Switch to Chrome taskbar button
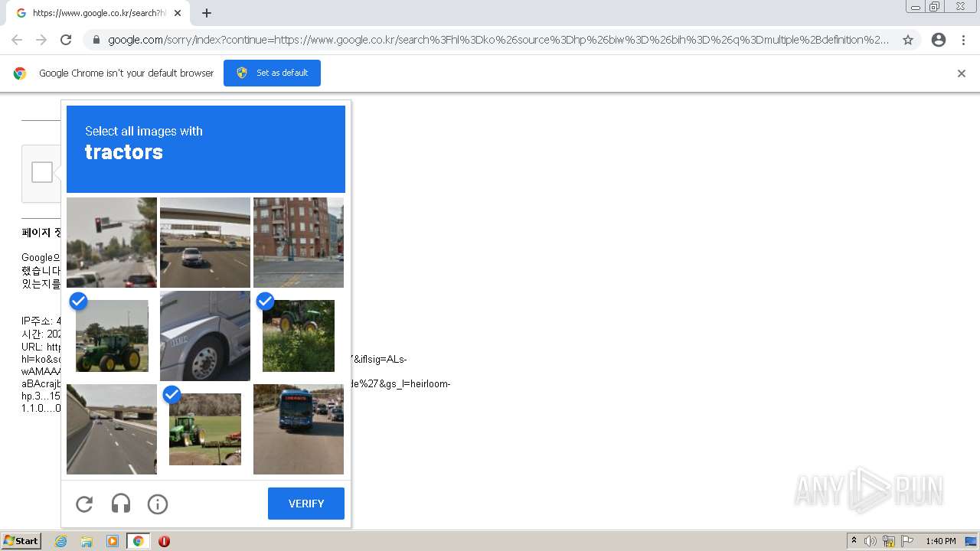Image resolution: width=980 pixels, height=551 pixels. 138,541
